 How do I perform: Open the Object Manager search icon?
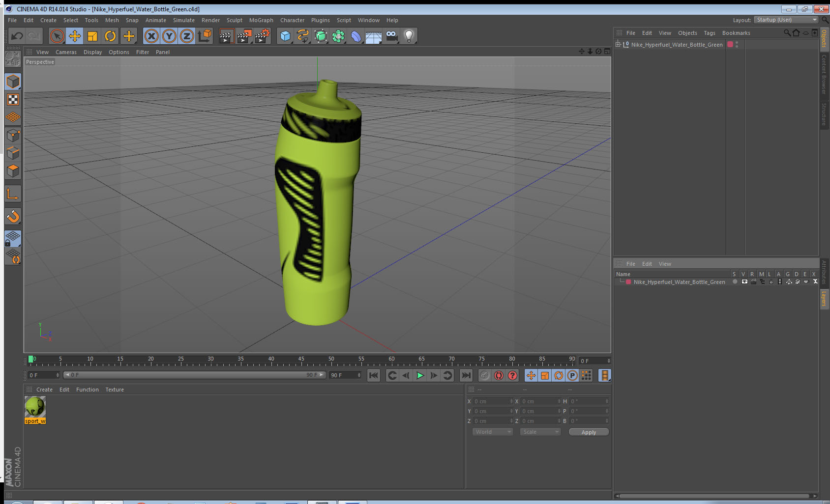(787, 33)
